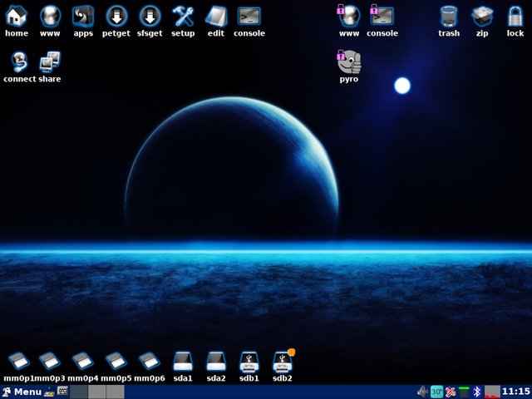The image size is (532, 399).
Task: Open the mm0p1 drive icon
Action: click(19, 361)
